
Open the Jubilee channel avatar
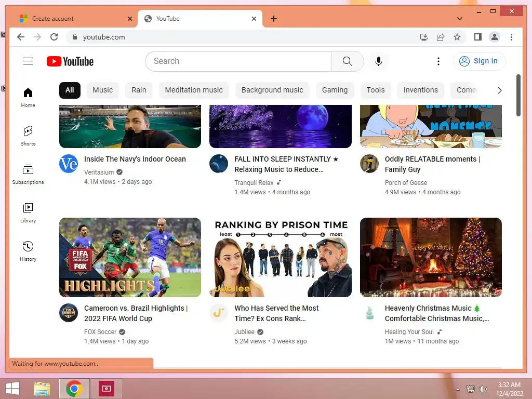pyautogui.click(x=219, y=312)
